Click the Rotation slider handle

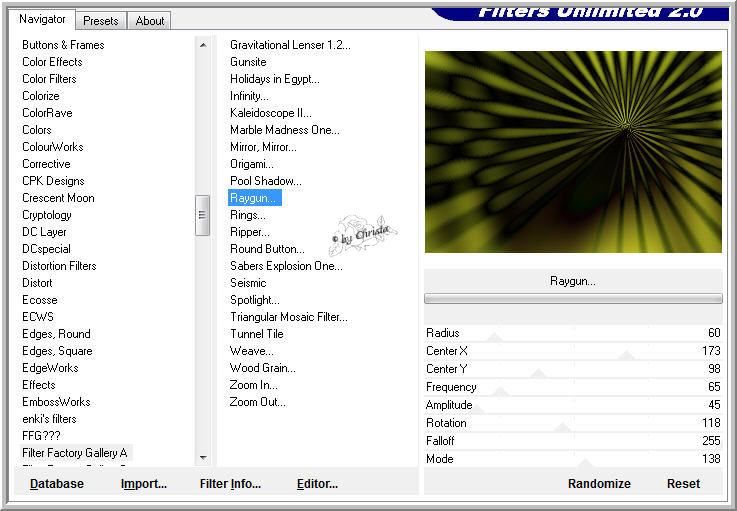click(x=562, y=427)
